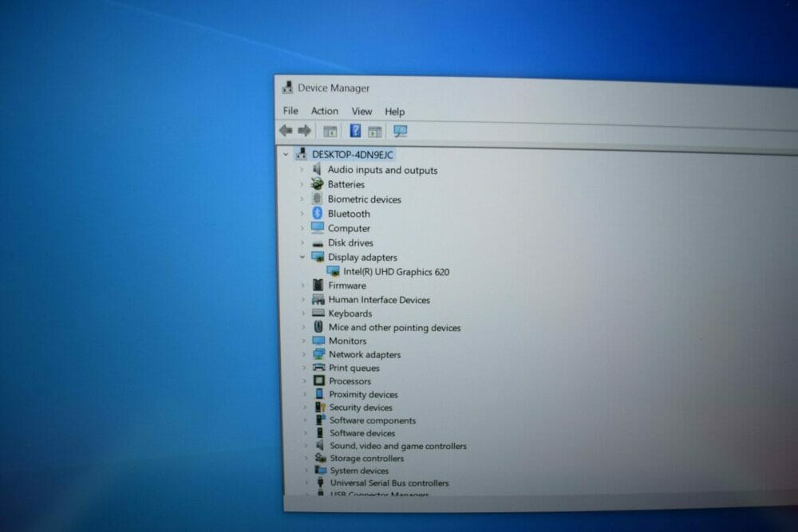Click the blue Help question mark icon
Viewport: 798px width, 532px height.
click(x=355, y=132)
